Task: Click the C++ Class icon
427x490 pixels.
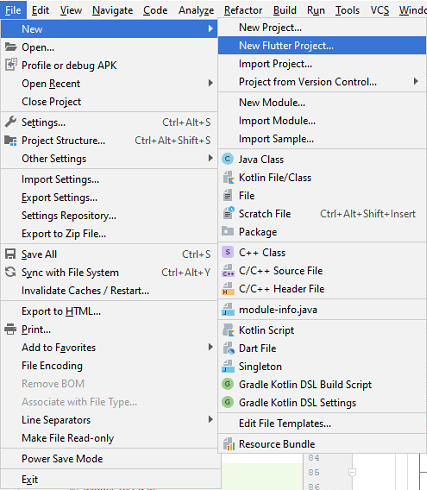Action: pos(228,252)
